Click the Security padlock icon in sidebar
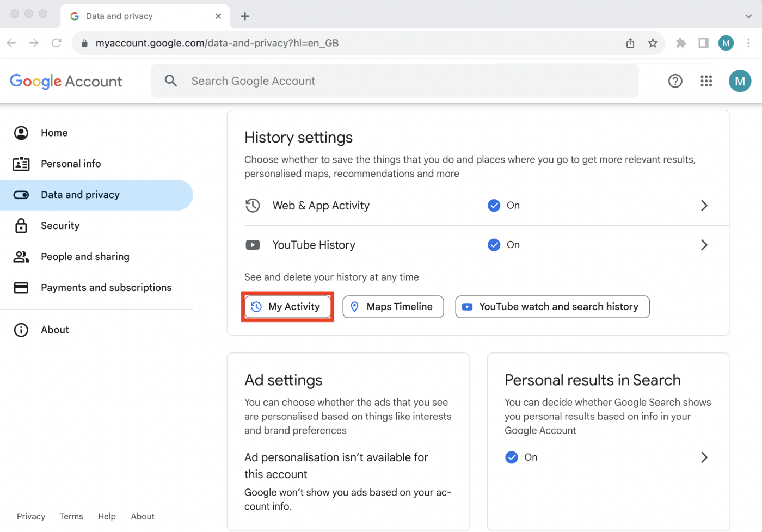Screen dimensions: 762x532 coord(21,225)
